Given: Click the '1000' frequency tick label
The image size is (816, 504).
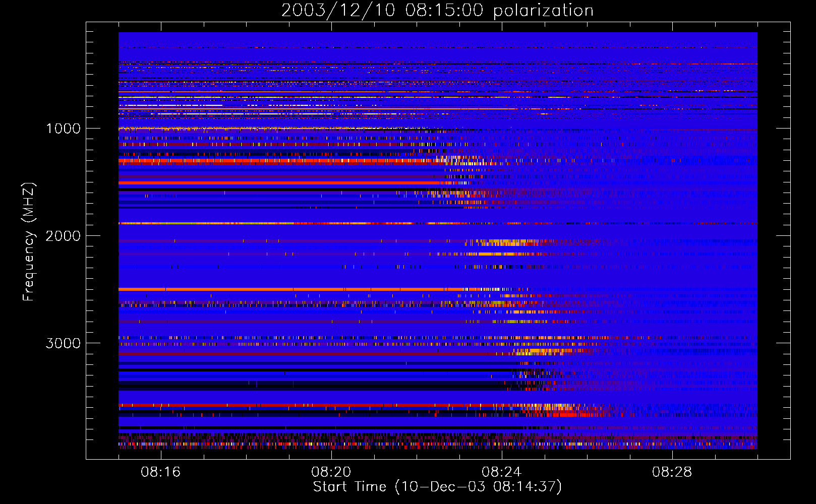Looking at the screenshot, I should pos(64,129).
